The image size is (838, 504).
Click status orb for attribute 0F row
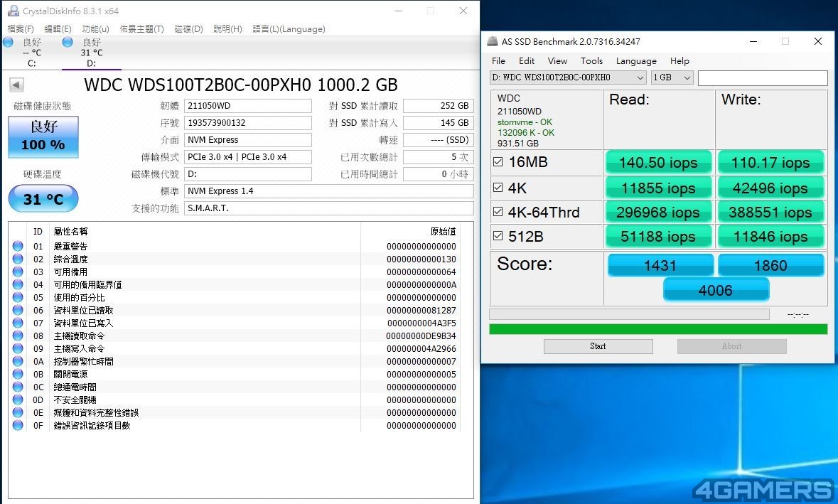coord(18,426)
